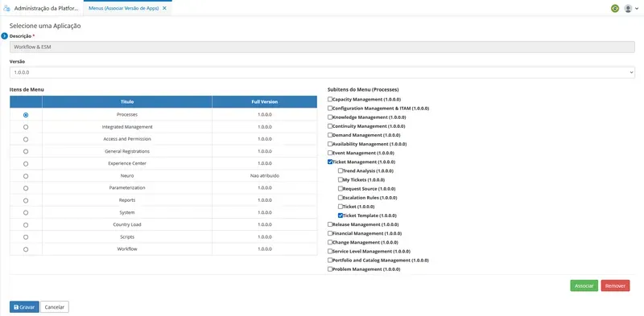Click the General Registrations title cell
The image size is (644, 316).
coord(127,151)
